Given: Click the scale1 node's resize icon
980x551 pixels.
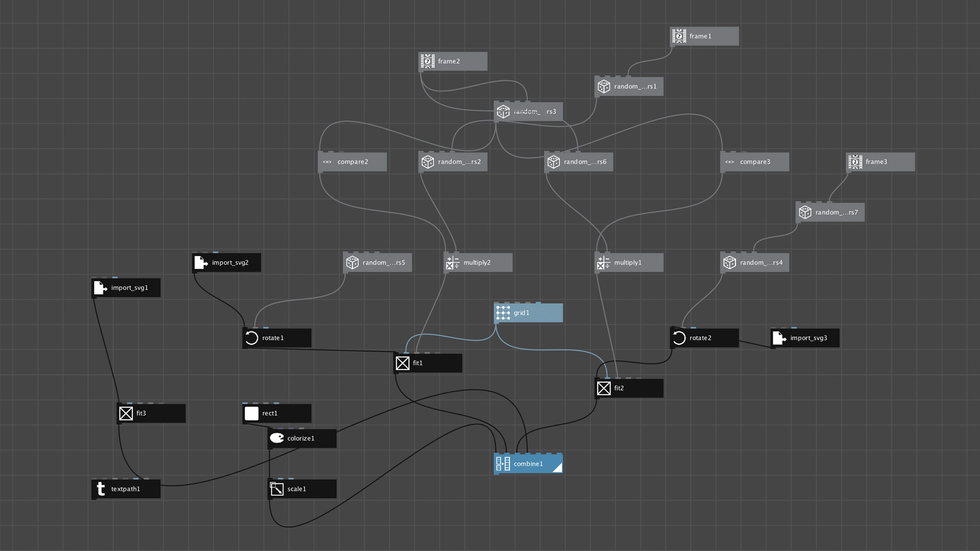Looking at the screenshot, I should tap(277, 489).
